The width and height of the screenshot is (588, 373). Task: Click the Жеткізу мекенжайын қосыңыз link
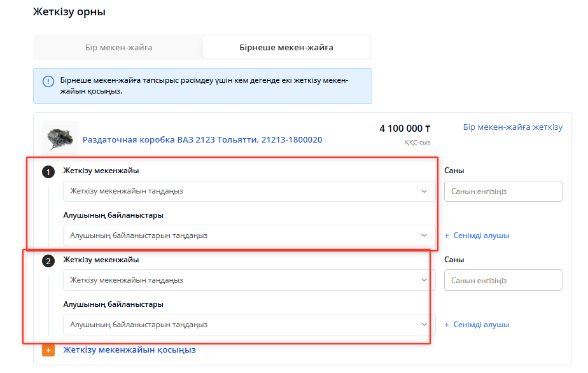(x=129, y=350)
